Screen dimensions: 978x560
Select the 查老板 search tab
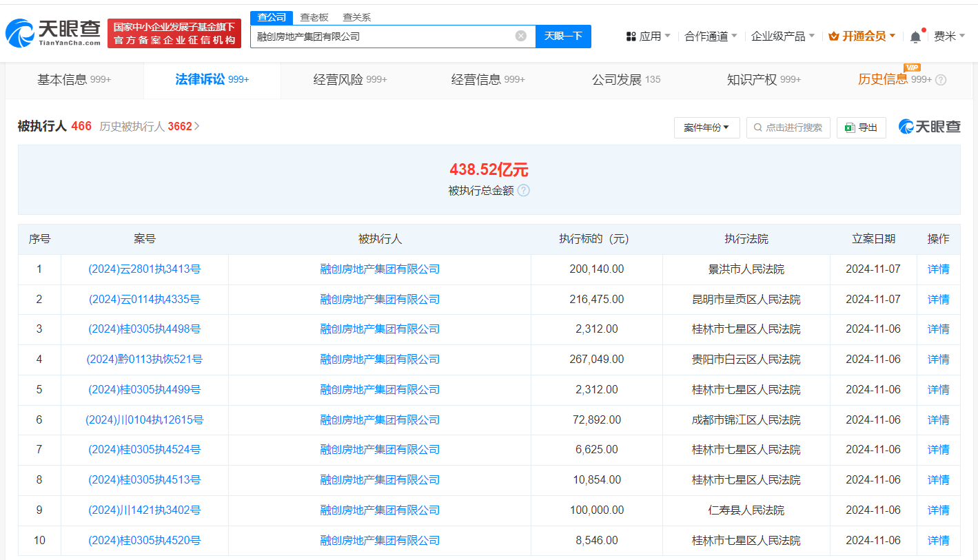(314, 17)
